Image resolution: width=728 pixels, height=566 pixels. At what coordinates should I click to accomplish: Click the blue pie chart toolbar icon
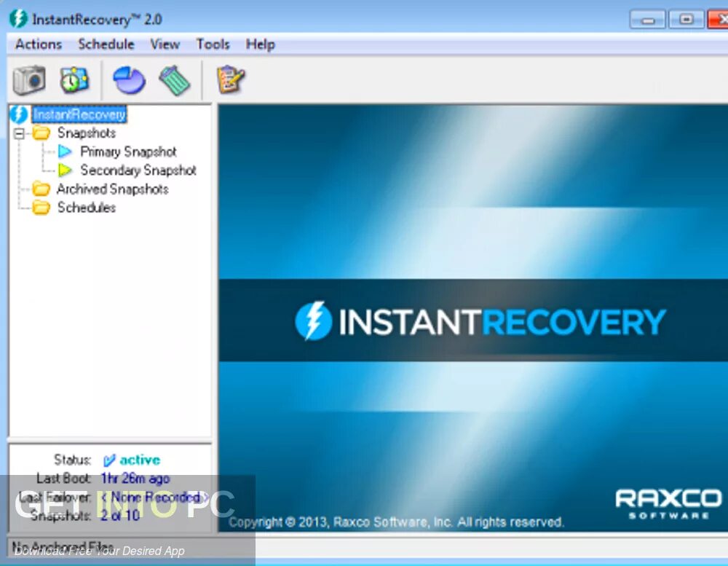(129, 80)
